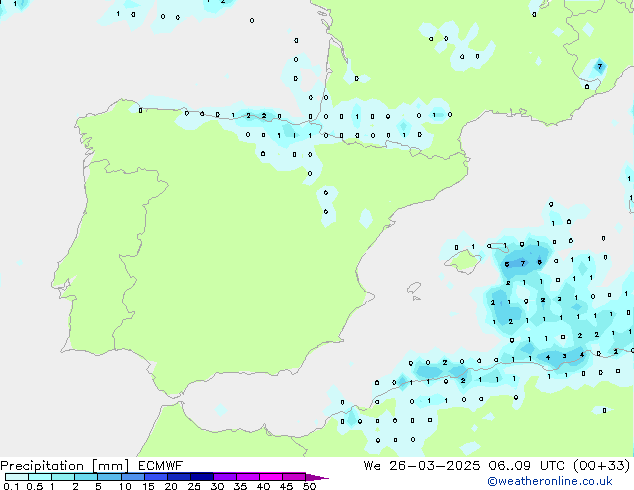
Task: Click the legend swatch between 0.5 and 1
Action: [40, 477]
